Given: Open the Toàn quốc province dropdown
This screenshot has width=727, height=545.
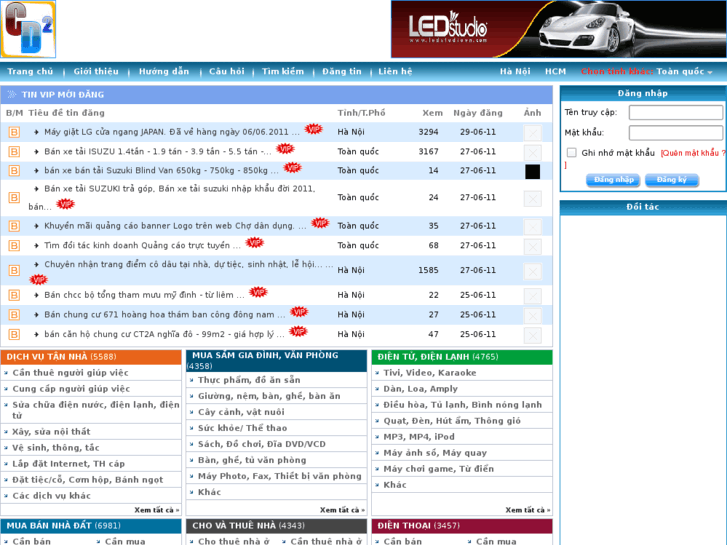Looking at the screenshot, I should click(x=684, y=71).
